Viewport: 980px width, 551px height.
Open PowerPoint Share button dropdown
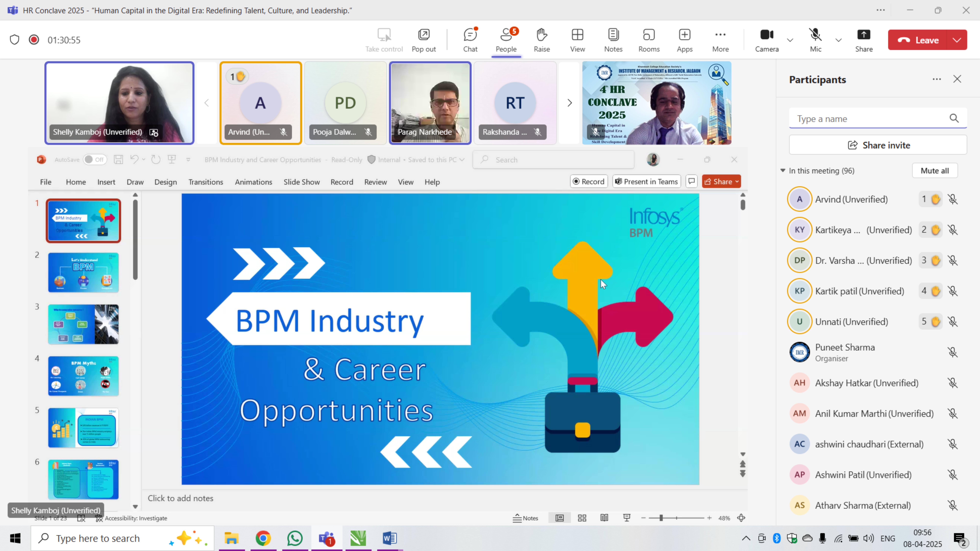737,182
